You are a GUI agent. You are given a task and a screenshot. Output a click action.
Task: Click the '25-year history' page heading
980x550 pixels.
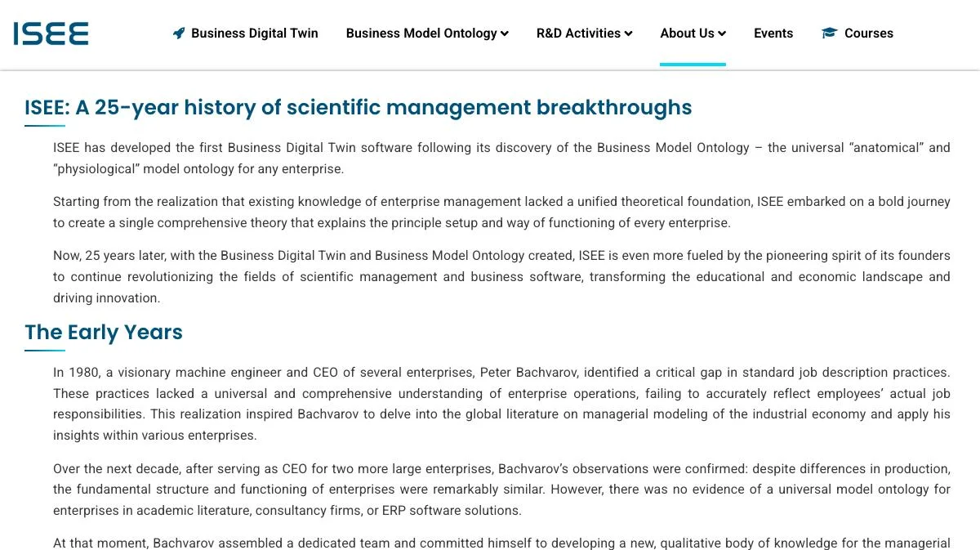[x=358, y=108]
